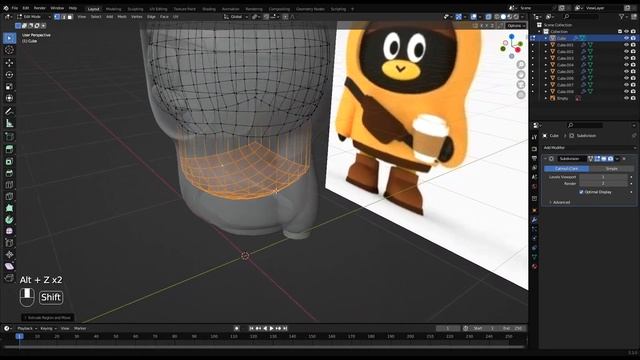Open the Global transform orientation dropdown

tap(236, 17)
